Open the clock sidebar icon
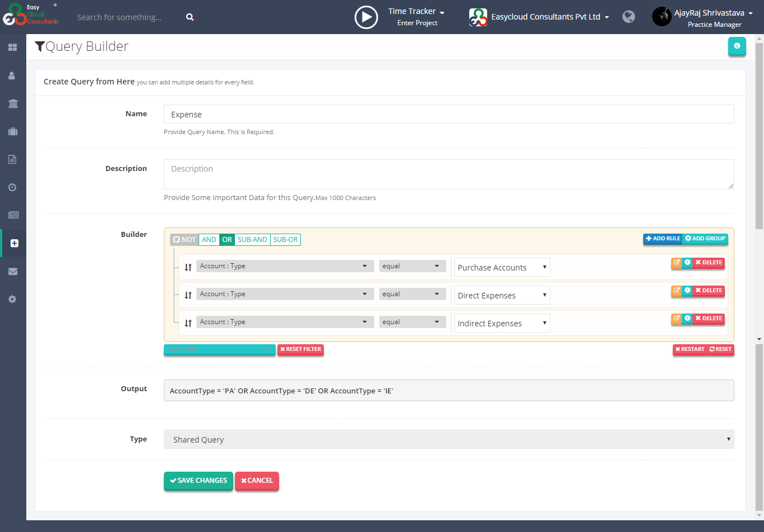This screenshot has width=764, height=532. coord(12,187)
